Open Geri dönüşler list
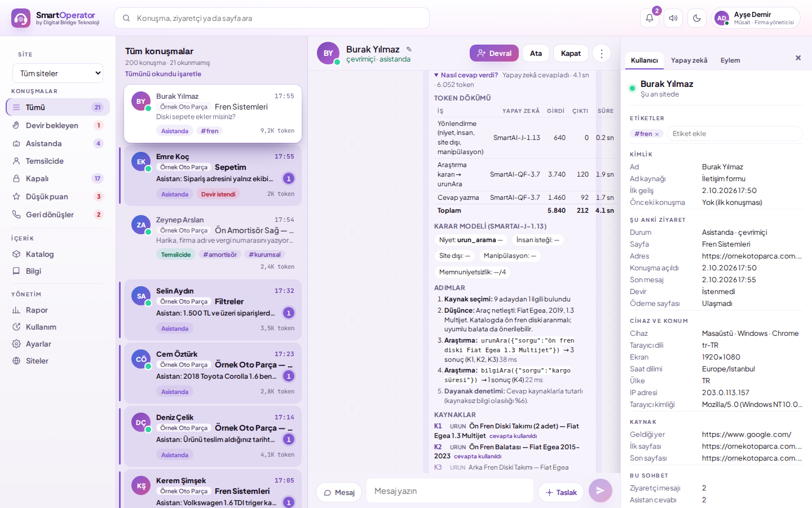The width and height of the screenshot is (812, 508). point(58,214)
